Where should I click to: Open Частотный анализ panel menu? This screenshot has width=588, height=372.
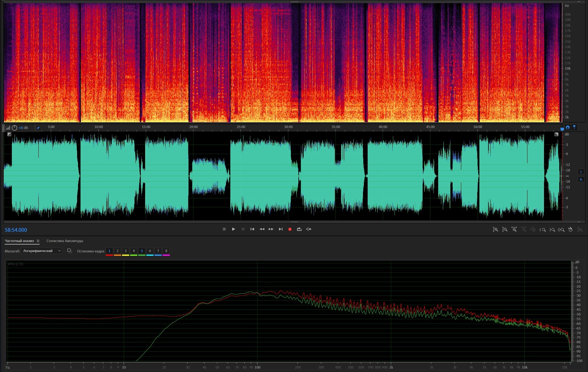38,241
